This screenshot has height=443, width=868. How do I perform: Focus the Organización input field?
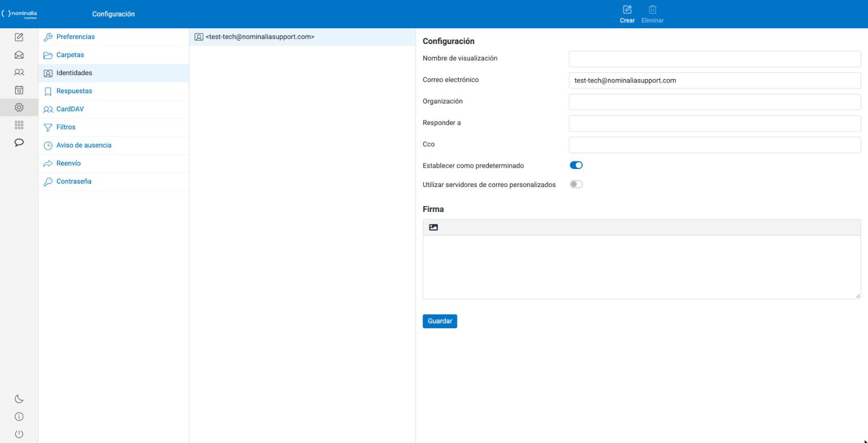click(715, 102)
